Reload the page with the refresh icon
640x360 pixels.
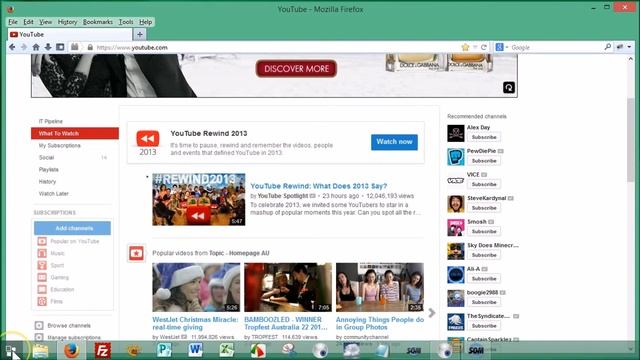(484, 47)
